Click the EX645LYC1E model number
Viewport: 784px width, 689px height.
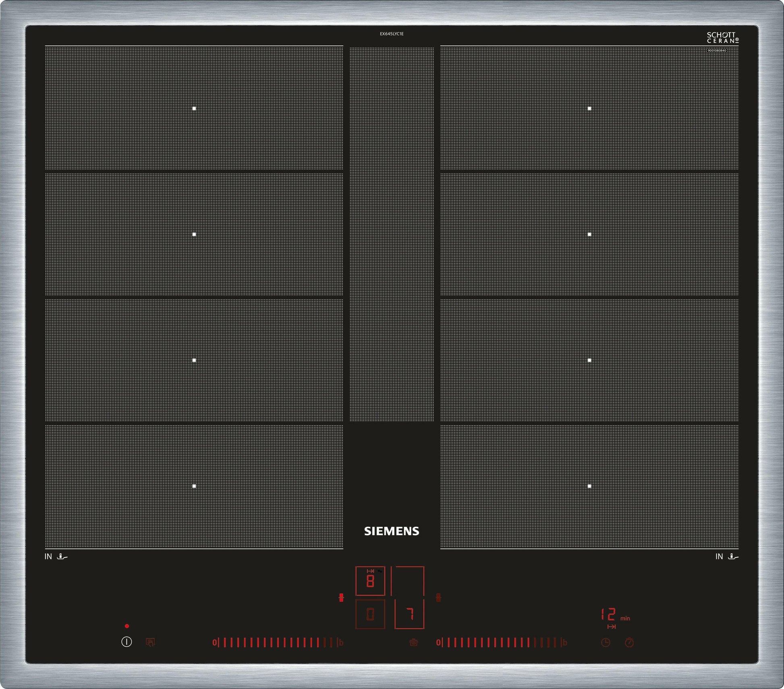tap(392, 34)
